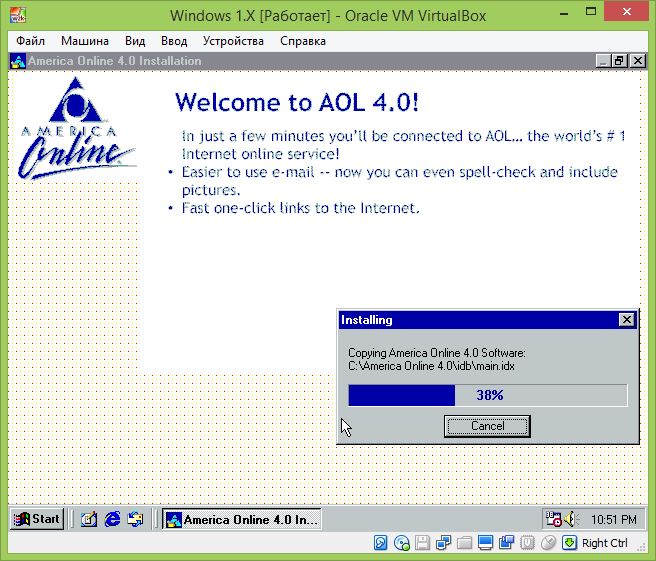Click the AOL installer title bar icon
The width and height of the screenshot is (656, 561).
coord(18,61)
